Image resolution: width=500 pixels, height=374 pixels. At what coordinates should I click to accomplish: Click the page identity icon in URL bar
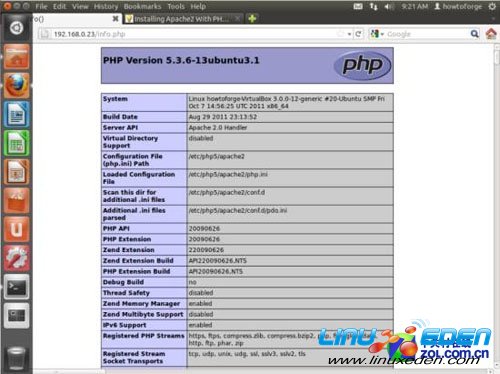tap(45, 34)
